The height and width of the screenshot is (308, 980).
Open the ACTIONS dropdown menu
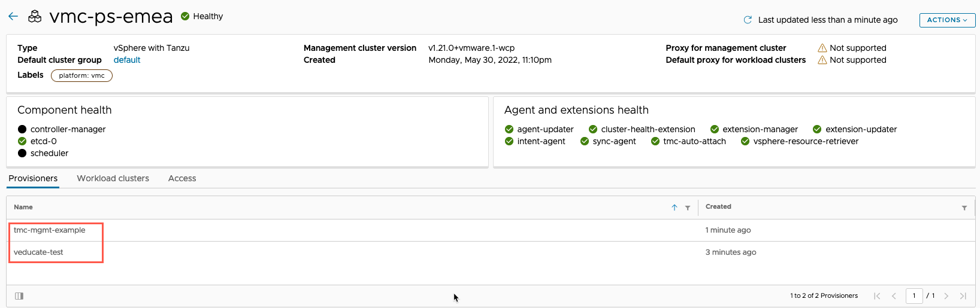947,20
